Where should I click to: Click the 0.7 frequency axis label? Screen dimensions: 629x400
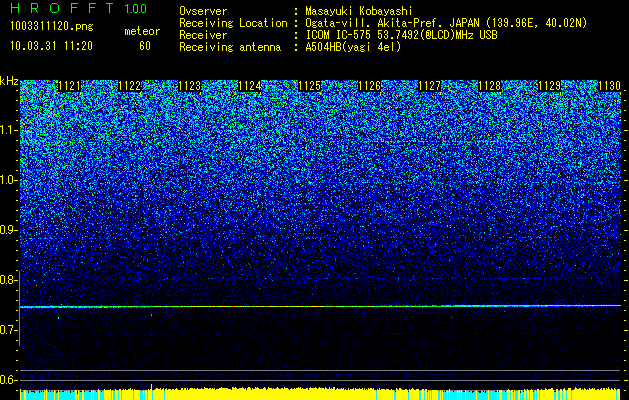tap(9, 330)
